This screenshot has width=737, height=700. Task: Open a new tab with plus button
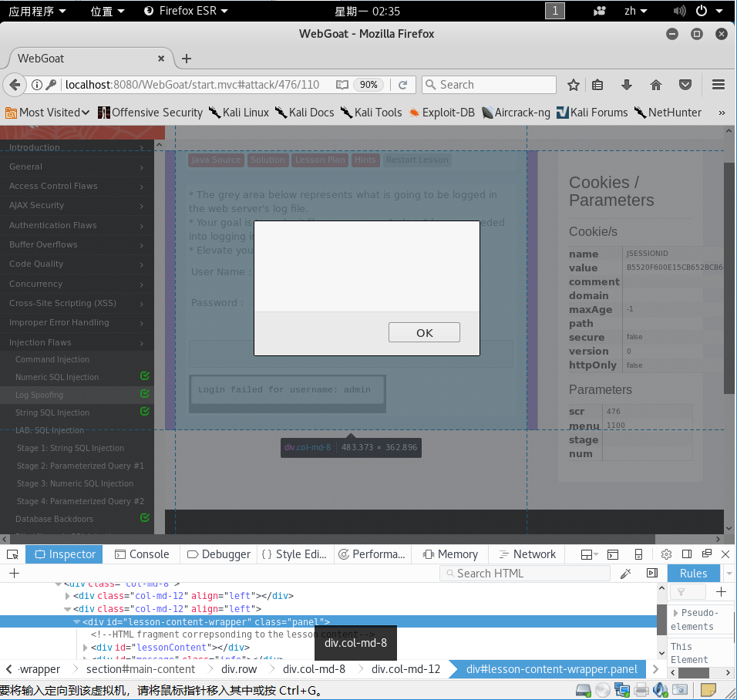pyautogui.click(x=187, y=59)
